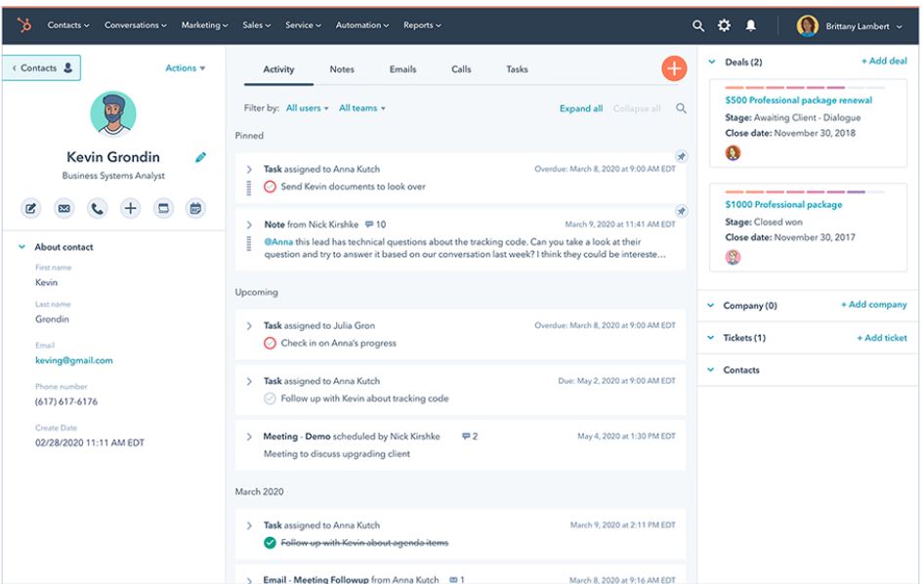924x584 pixels.
Task: Click the + Add deal link
Action: click(883, 61)
